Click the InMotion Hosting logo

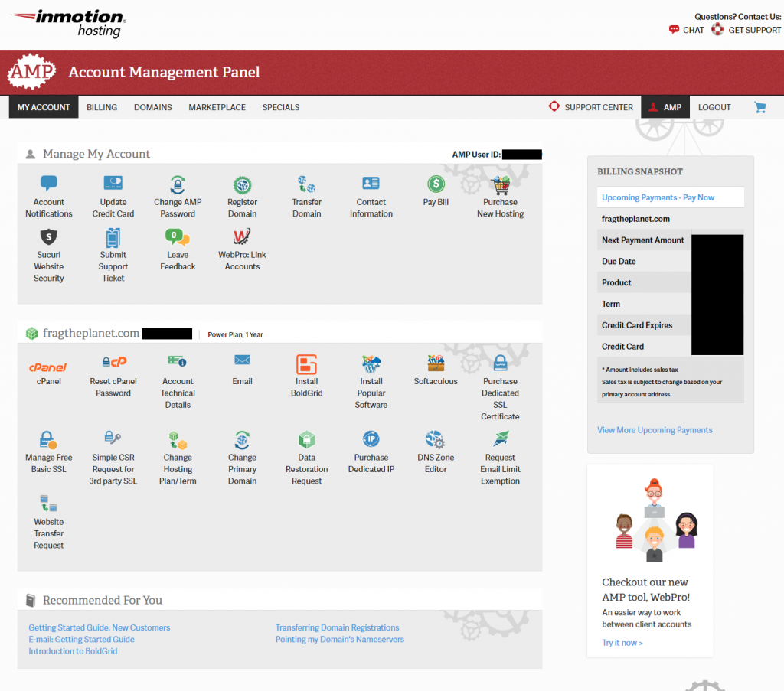click(x=69, y=23)
